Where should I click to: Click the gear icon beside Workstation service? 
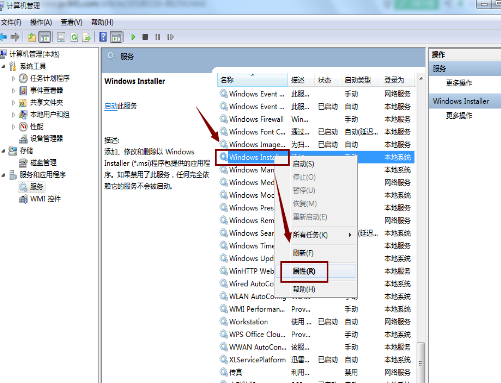point(223,322)
